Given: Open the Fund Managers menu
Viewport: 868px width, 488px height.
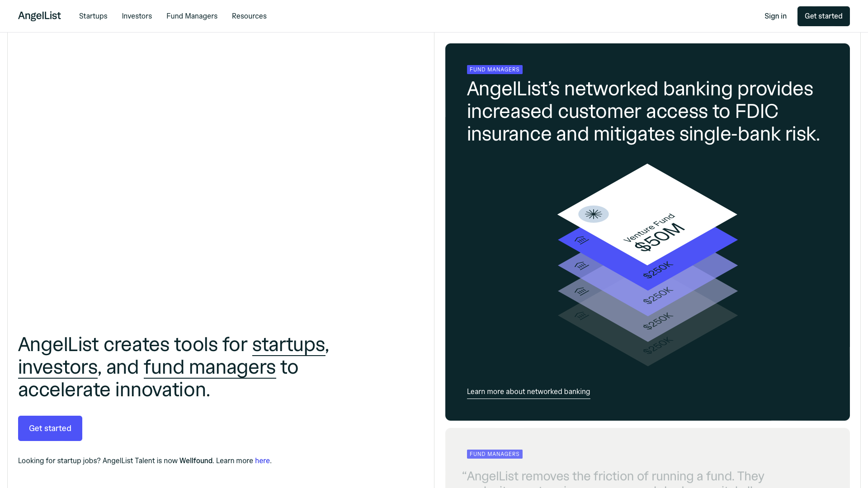Looking at the screenshot, I should click(x=192, y=16).
